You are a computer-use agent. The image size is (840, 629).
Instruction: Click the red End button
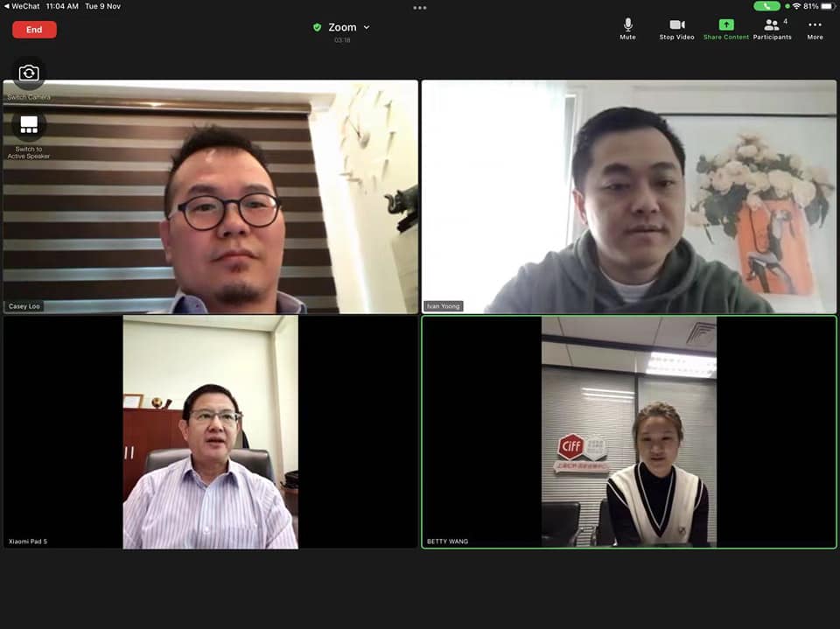click(x=34, y=30)
